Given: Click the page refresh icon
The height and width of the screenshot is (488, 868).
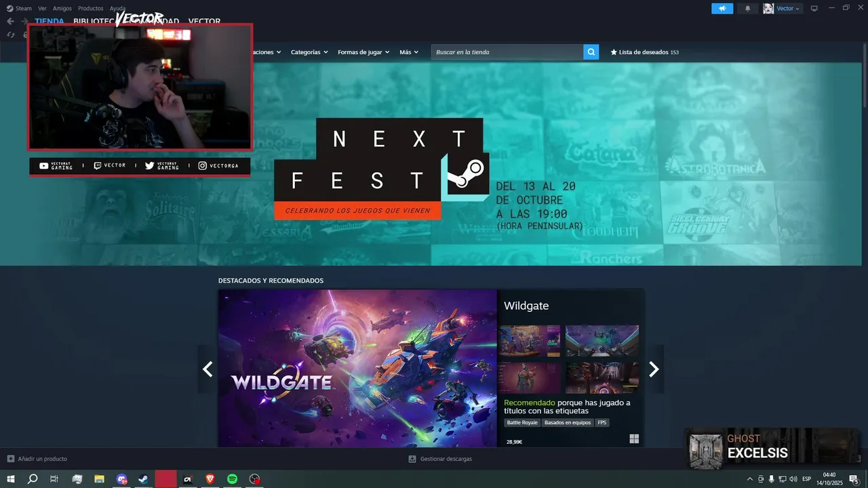Looking at the screenshot, I should coord(10,35).
